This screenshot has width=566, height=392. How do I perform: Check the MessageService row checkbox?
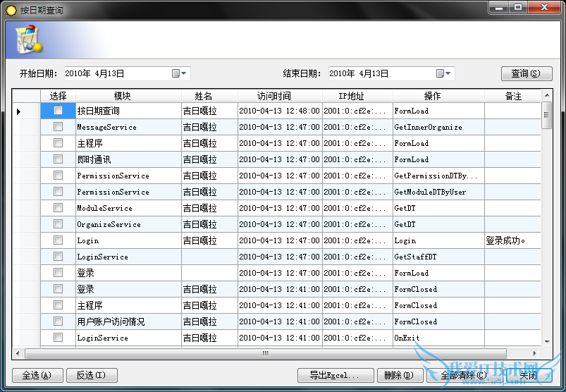tap(58, 127)
